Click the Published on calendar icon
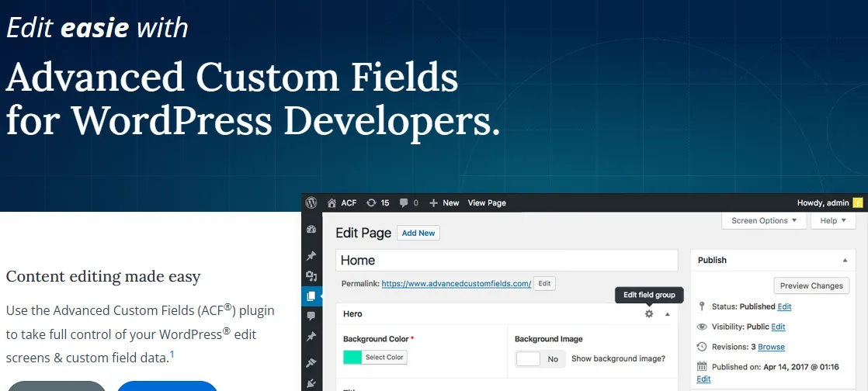 702,367
